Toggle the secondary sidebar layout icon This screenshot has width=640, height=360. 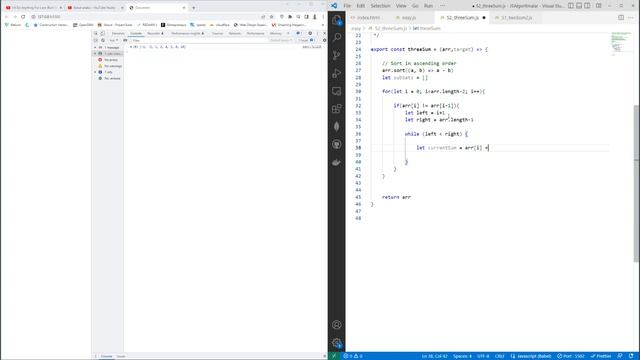[587, 6]
